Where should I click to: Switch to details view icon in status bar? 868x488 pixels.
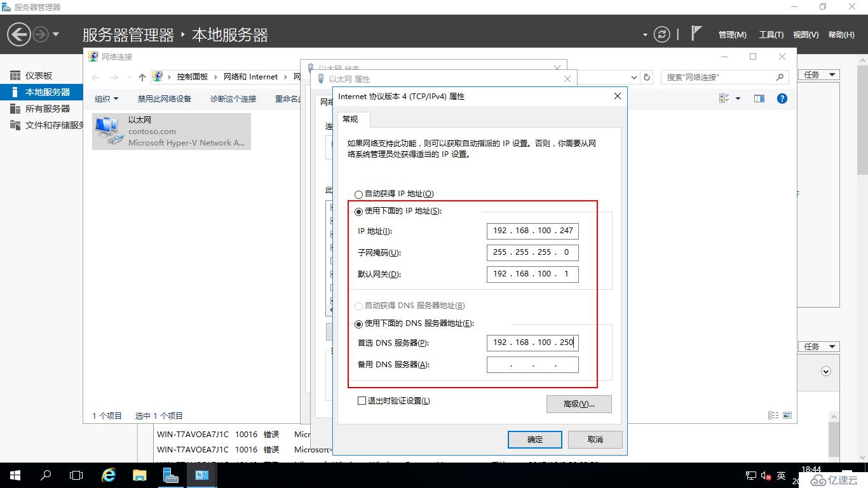click(773, 416)
